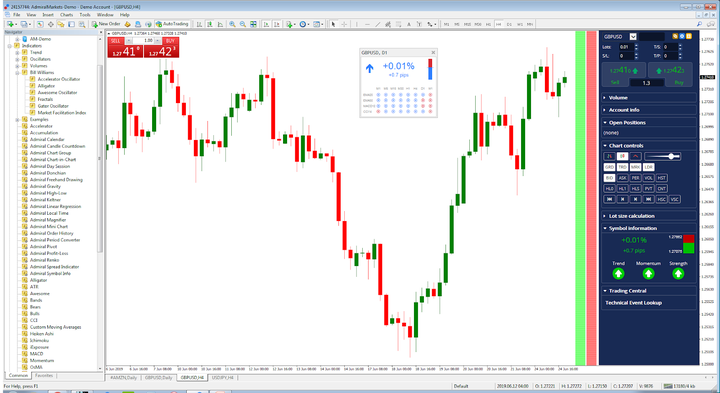Screen dimensions: 720x393
Task: Click the new chart icon
Action: click(x=11, y=24)
